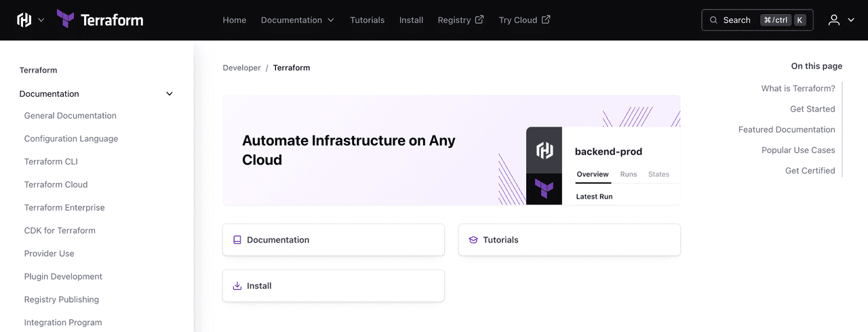868x332 pixels.
Task: Click the Latest Run text in hero
Action: 594,196
